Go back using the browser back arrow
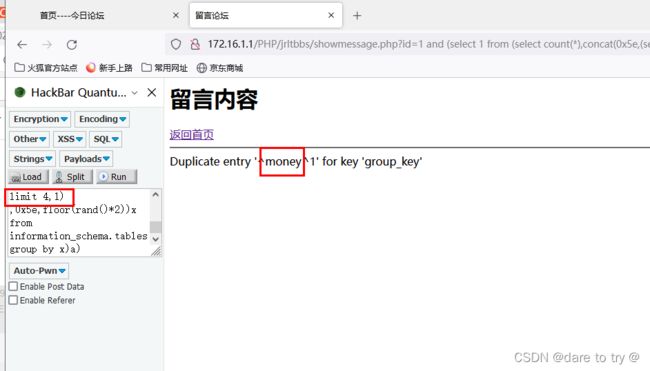Image resolution: width=650 pixels, height=371 pixels. pos(22,44)
